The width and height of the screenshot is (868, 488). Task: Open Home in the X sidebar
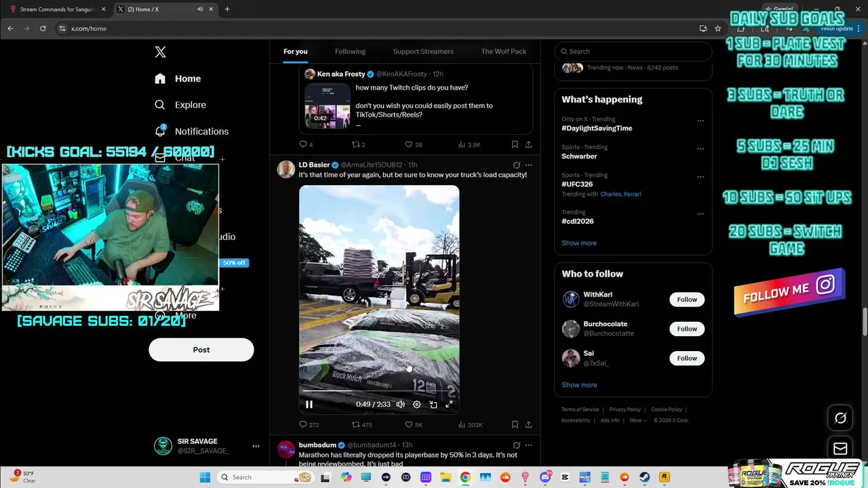point(178,79)
